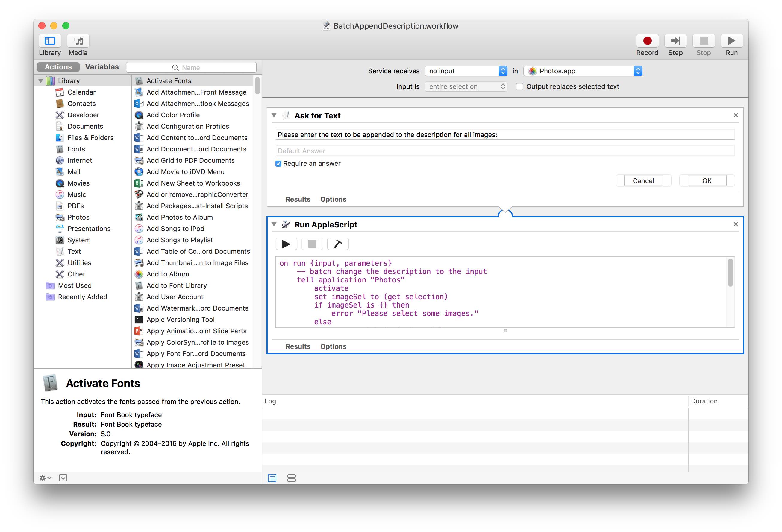Click the Step toolbar icon
Viewport: 782px width, 532px height.
point(675,41)
